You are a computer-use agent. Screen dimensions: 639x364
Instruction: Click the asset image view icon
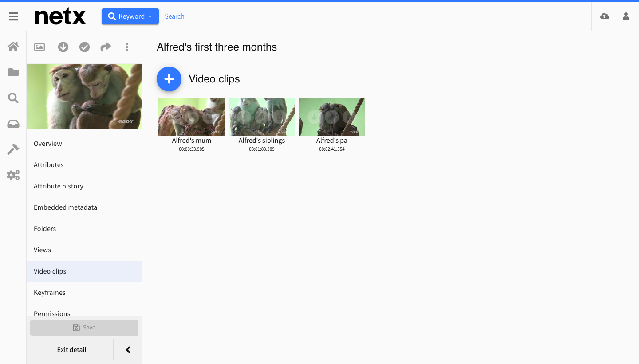[39, 47]
